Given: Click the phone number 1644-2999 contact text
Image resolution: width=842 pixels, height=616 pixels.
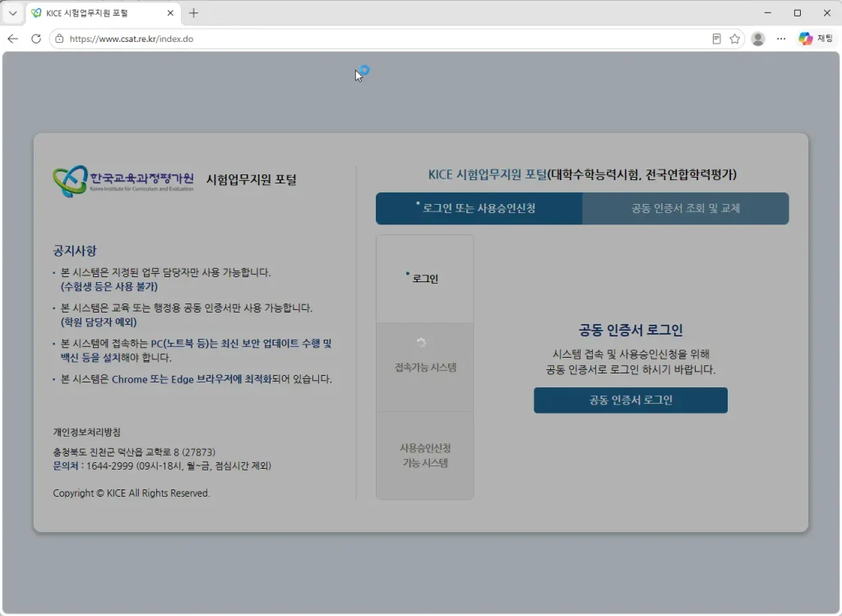Looking at the screenshot, I should click(109, 466).
